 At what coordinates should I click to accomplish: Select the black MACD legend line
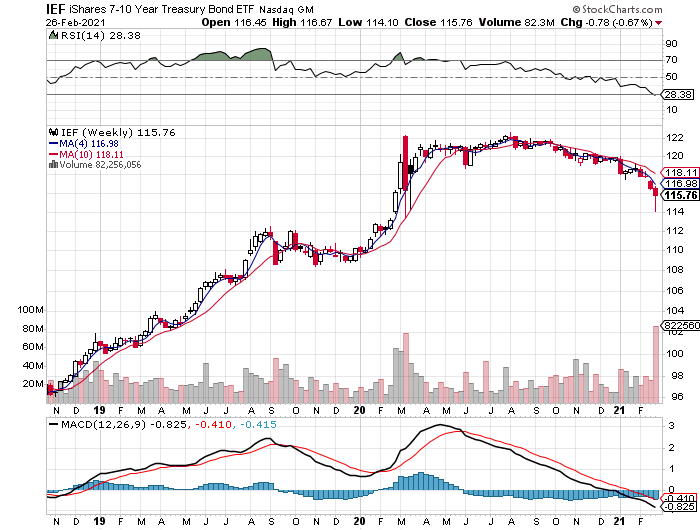coord(54,424)
